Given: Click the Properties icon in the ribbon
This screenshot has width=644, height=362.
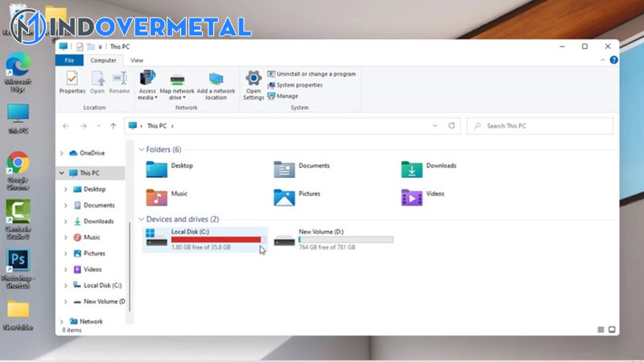Looking at the screenshot, I should [x=72, y=82].
